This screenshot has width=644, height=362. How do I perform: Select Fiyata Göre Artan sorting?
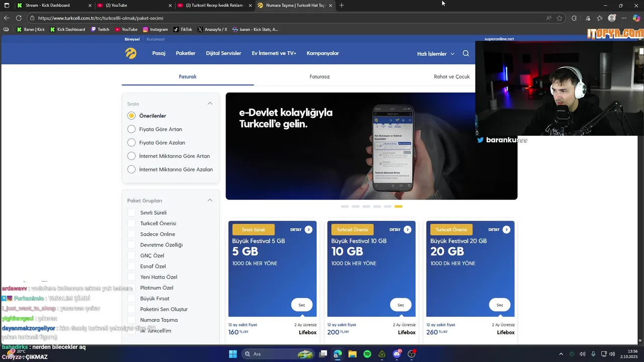point(131,129)
